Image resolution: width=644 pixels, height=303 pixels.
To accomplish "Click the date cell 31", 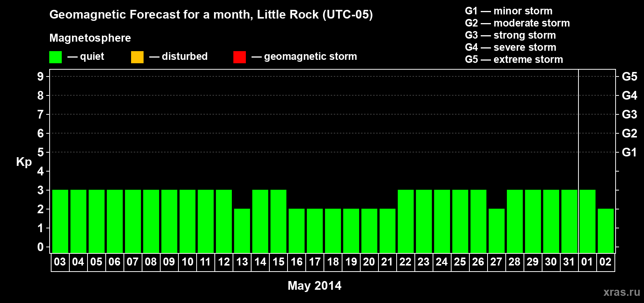I will [569, 262].
